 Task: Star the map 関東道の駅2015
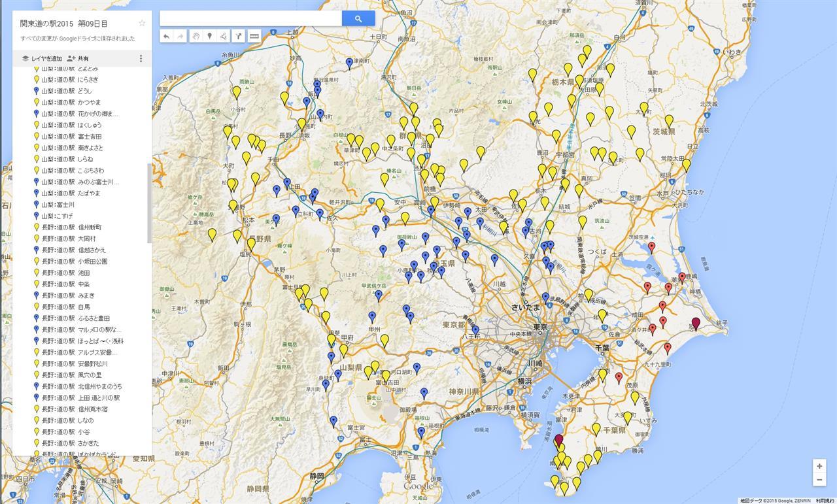pos(142,24)
